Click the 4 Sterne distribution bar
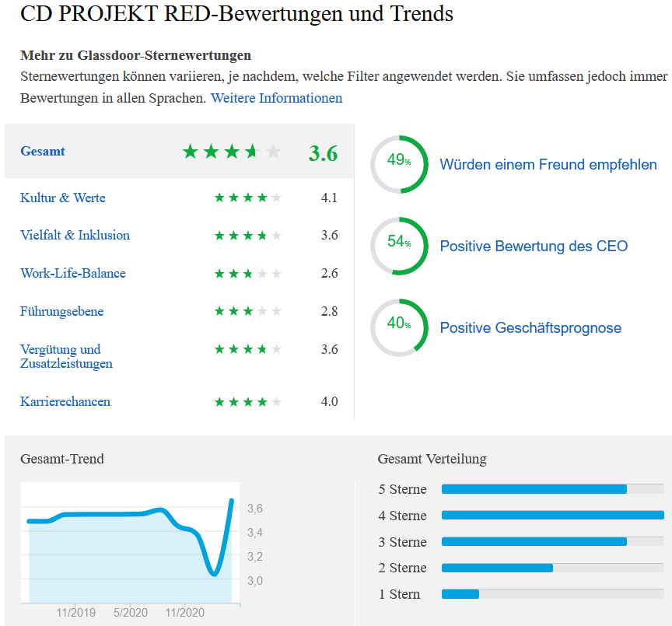 553,515
